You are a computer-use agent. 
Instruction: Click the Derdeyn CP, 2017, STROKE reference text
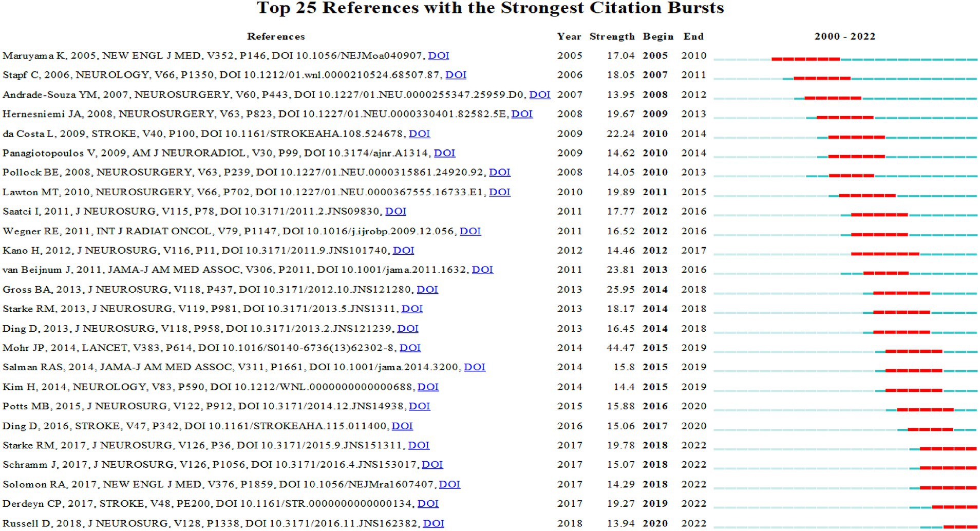(209, 504)
